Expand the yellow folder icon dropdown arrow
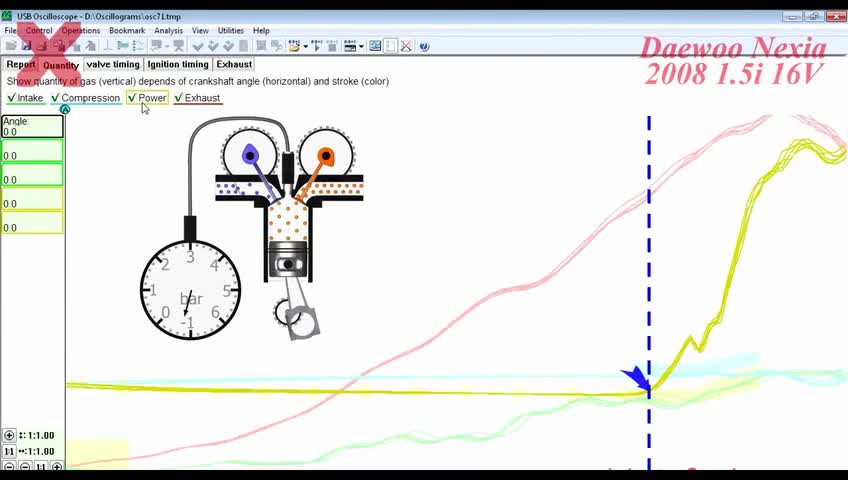 pos(306,46)
